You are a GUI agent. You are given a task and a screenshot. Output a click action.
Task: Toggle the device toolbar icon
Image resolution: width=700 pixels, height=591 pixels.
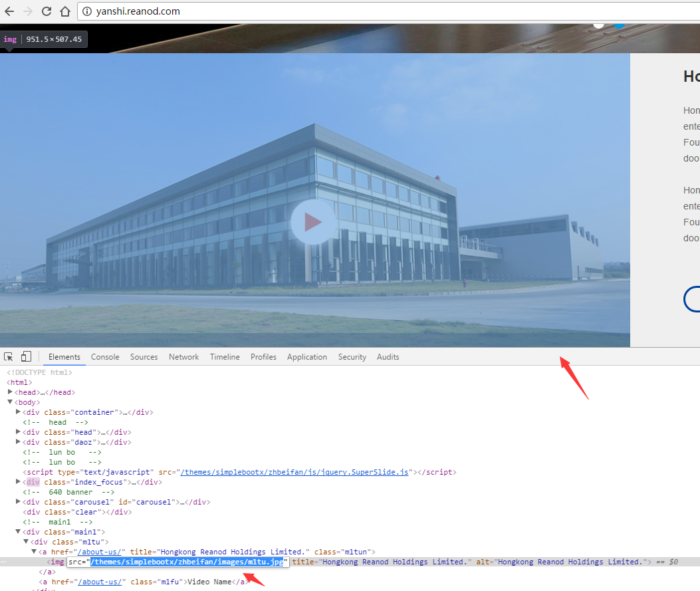click(27, 356)
